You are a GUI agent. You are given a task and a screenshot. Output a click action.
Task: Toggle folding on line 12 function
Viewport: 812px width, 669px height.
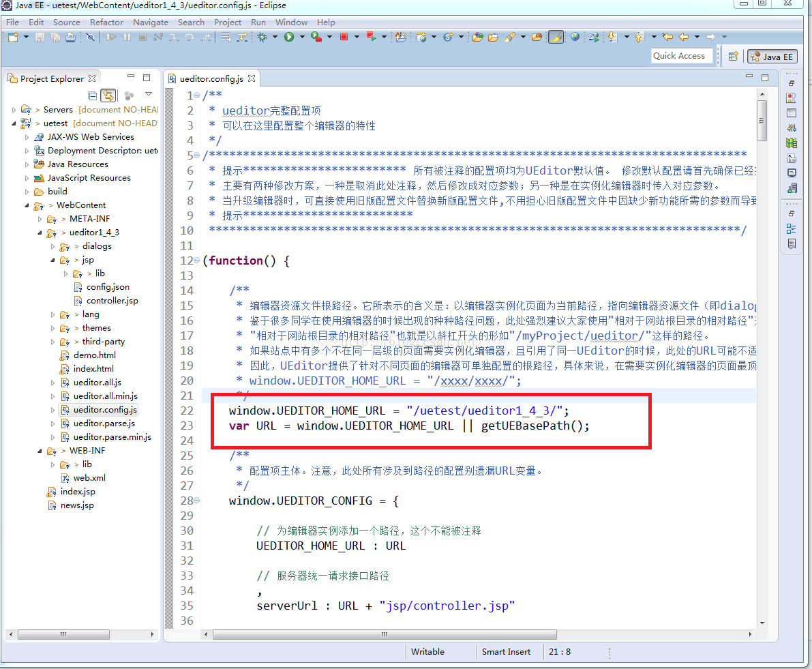(x=197, y=261)
